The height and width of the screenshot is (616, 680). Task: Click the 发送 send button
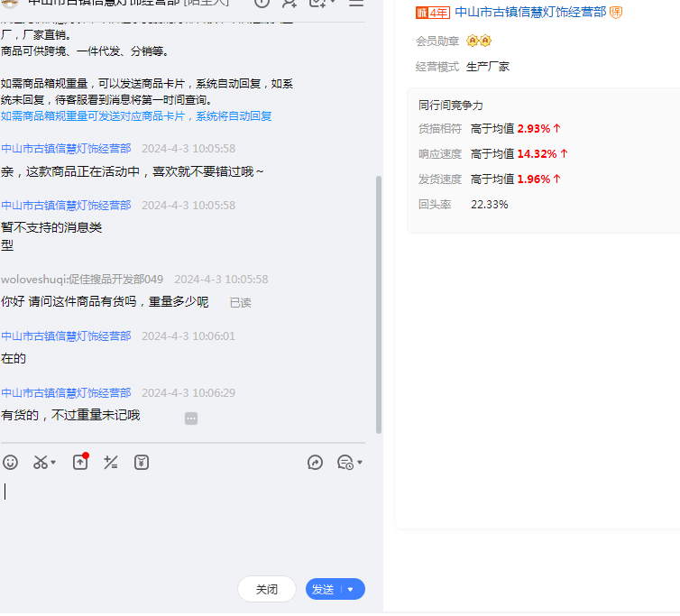[324, 590]
